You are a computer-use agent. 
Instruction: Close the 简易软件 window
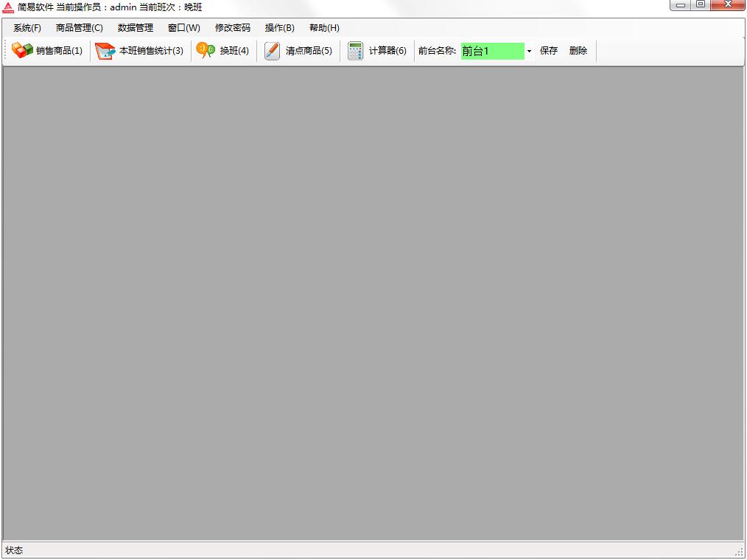(x=727, y=4)
